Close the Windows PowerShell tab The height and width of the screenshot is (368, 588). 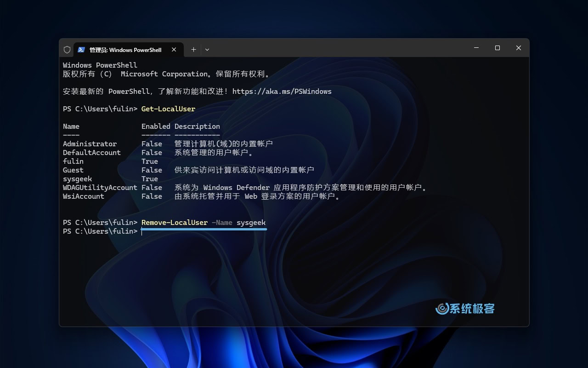174,50
